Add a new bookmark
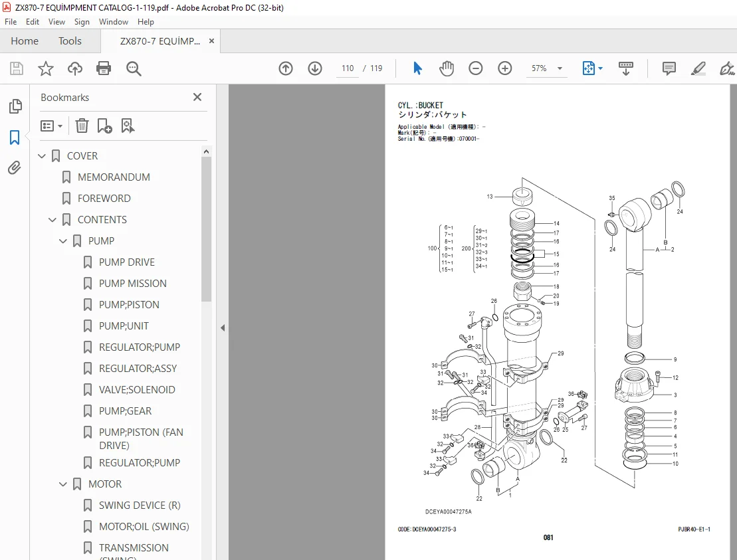The height and width of the screenshot is (560, 737). coord(104,126)
